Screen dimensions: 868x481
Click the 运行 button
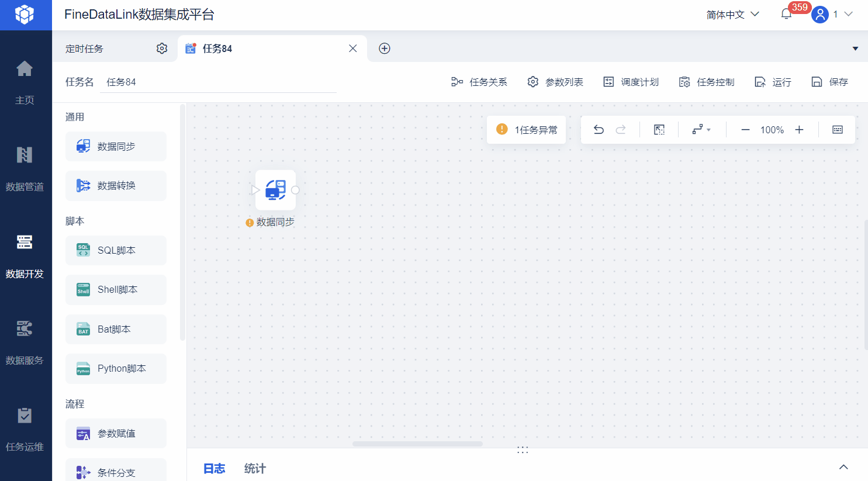[773, 82]
